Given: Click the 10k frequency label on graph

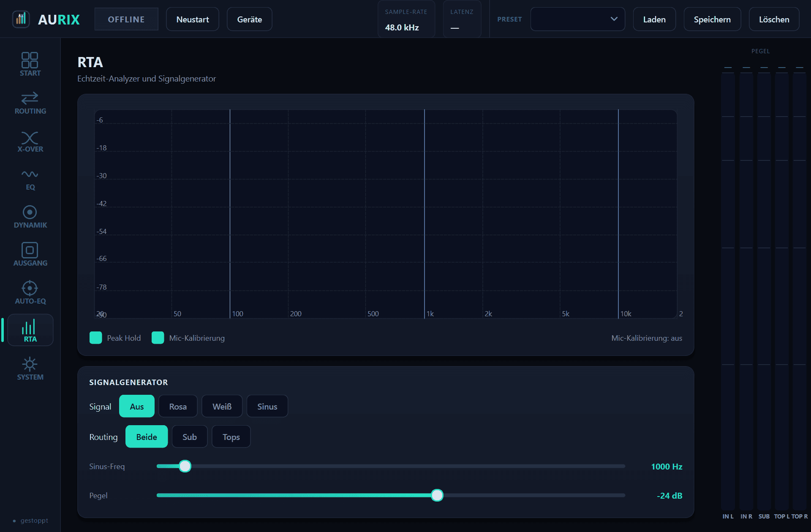Looking at the screenshot, I should 626,314.
